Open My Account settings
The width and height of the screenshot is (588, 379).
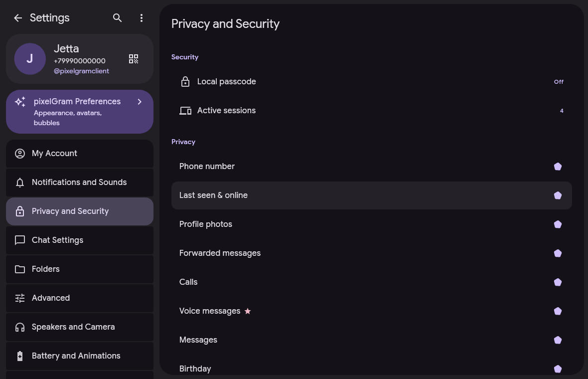coord(80,154)
